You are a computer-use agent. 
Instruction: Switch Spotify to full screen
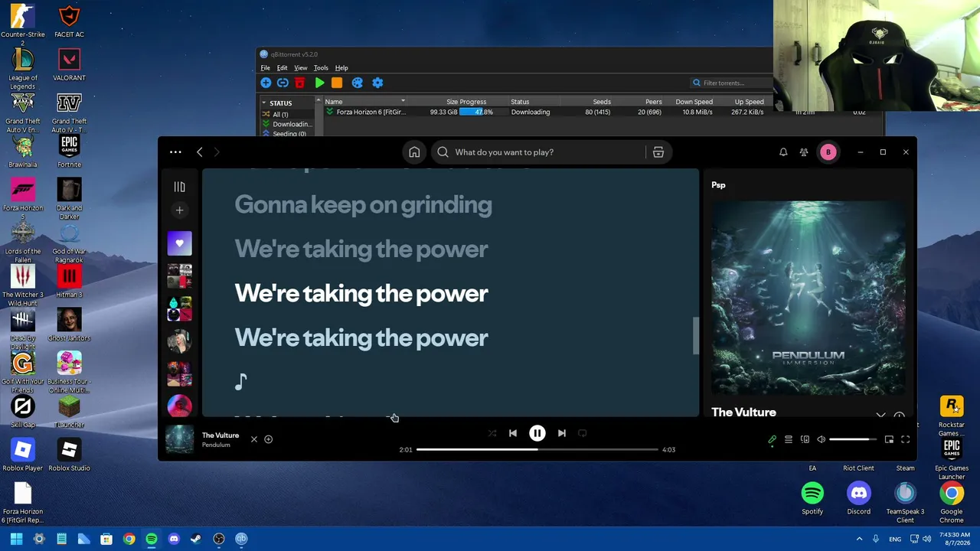click(905, 439)
